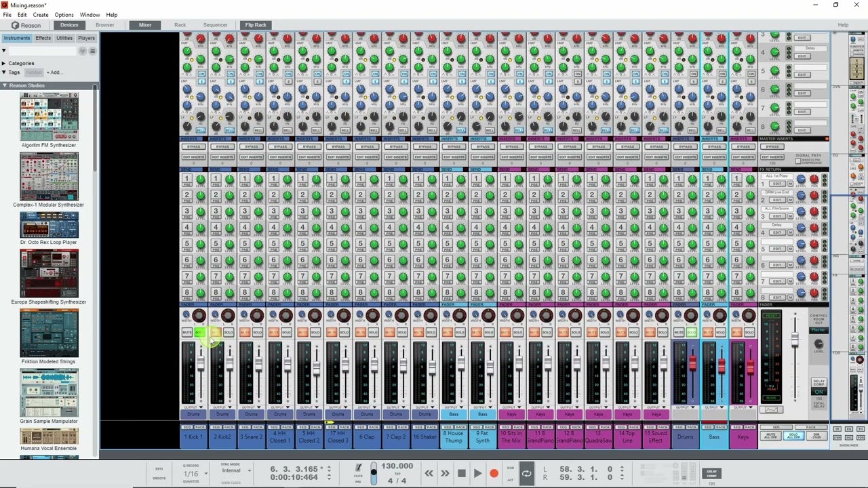Image resolution: width=868 pixels, height=488 pixels.
Task: Open the Options menu
Action: (64, 15)
